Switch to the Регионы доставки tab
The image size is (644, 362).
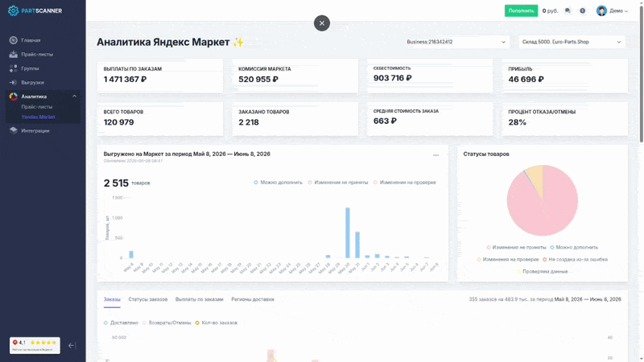pyautogui.click(x=253, y=299)
